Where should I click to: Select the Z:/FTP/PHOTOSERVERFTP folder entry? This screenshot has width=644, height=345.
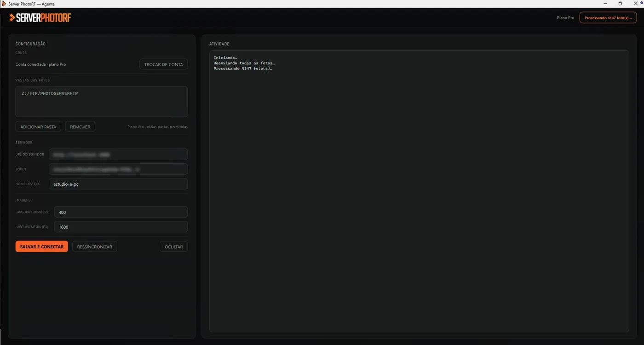[x=50, y=93]
